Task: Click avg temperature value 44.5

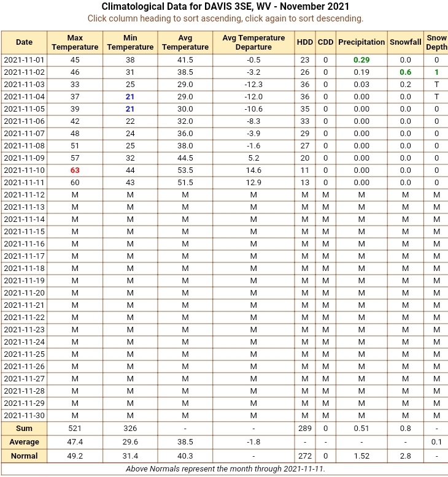Action: click(185, 158)
